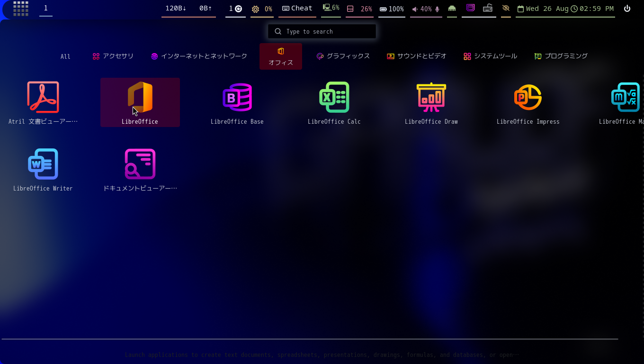Launch Atril document viewer
Viewport: 644px width, 364px height.
(43, 102)
